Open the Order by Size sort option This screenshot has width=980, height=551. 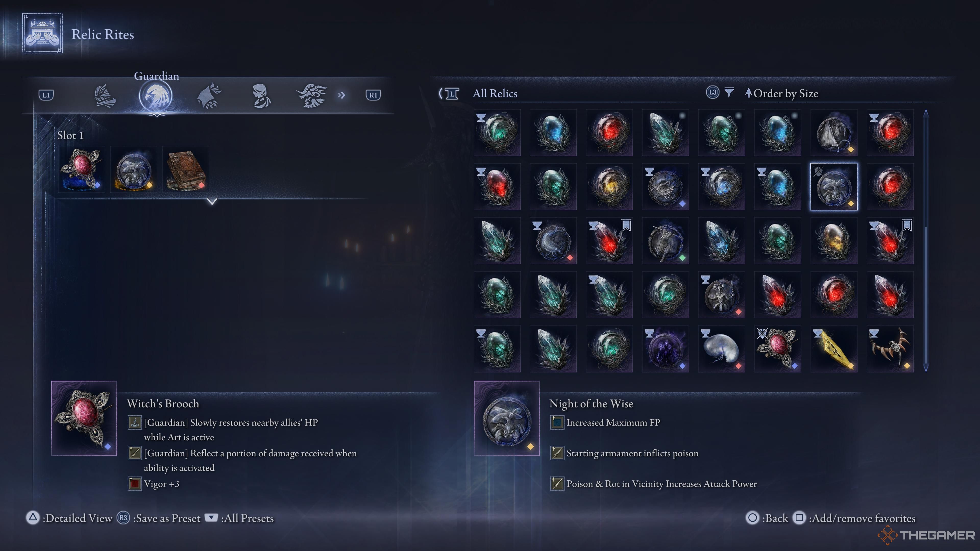click(781, 93)
